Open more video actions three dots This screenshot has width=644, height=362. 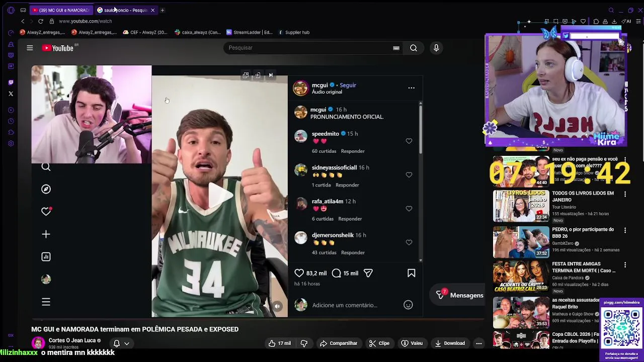(x=479, y=343)
